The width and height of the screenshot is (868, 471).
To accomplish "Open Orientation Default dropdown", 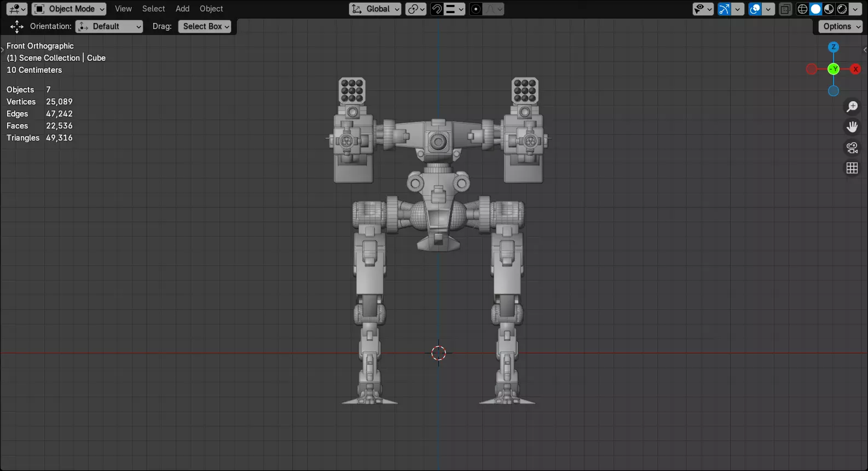I will [109, 26].
